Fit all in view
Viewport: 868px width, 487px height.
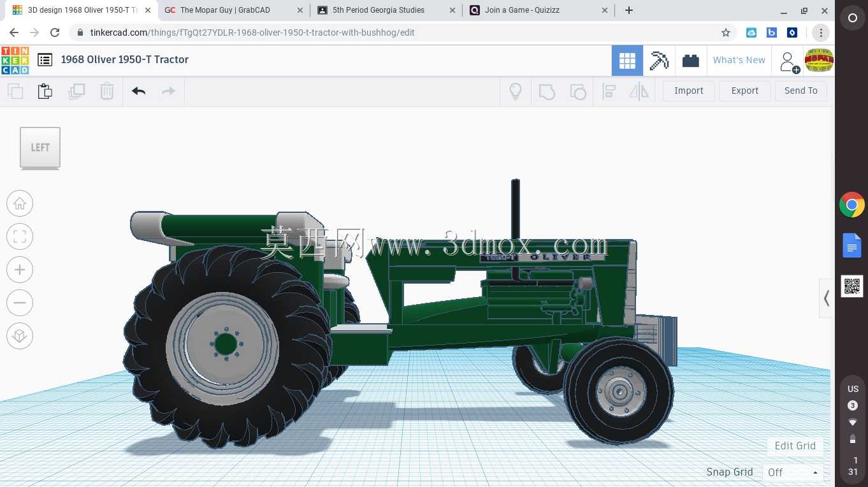tap(20, 236)
